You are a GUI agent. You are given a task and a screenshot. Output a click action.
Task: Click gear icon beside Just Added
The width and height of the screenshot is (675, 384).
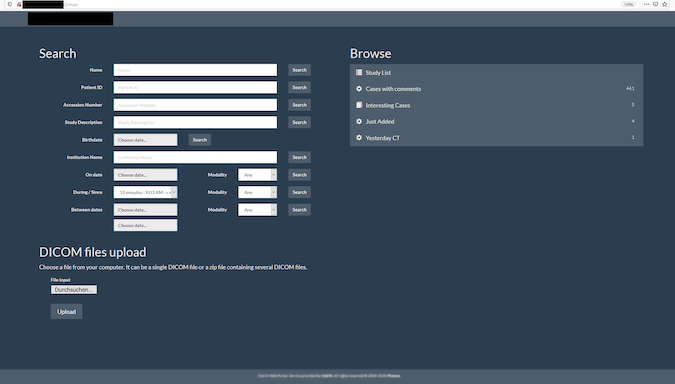pyautogui.click(x=359, y=121)
